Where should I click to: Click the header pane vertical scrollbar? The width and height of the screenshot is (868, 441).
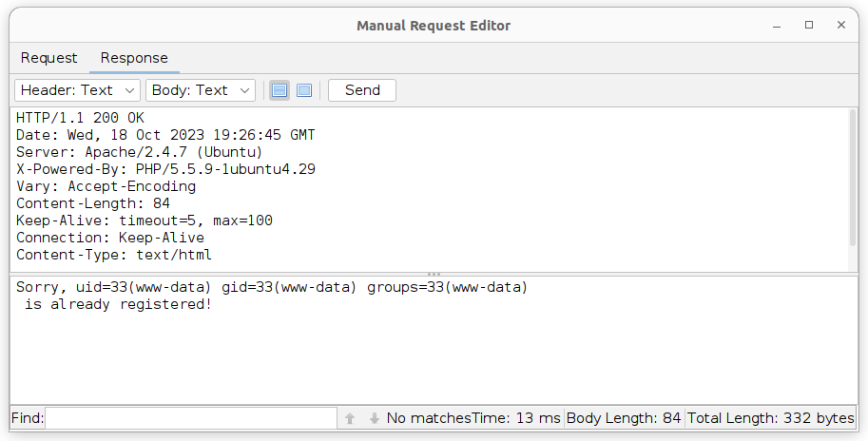point(852,190)
